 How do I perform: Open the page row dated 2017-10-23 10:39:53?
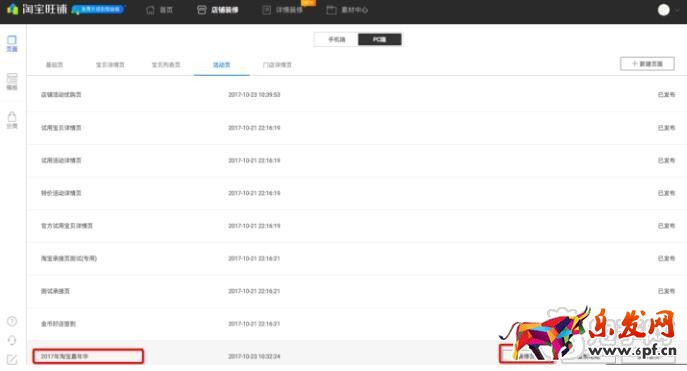point(356,95)
